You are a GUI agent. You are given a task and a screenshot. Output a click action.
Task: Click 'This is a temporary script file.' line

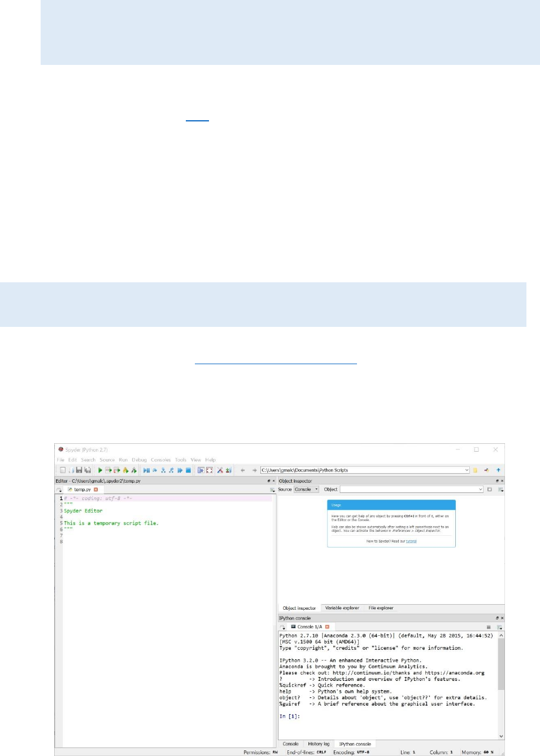[x=111, y=523]
